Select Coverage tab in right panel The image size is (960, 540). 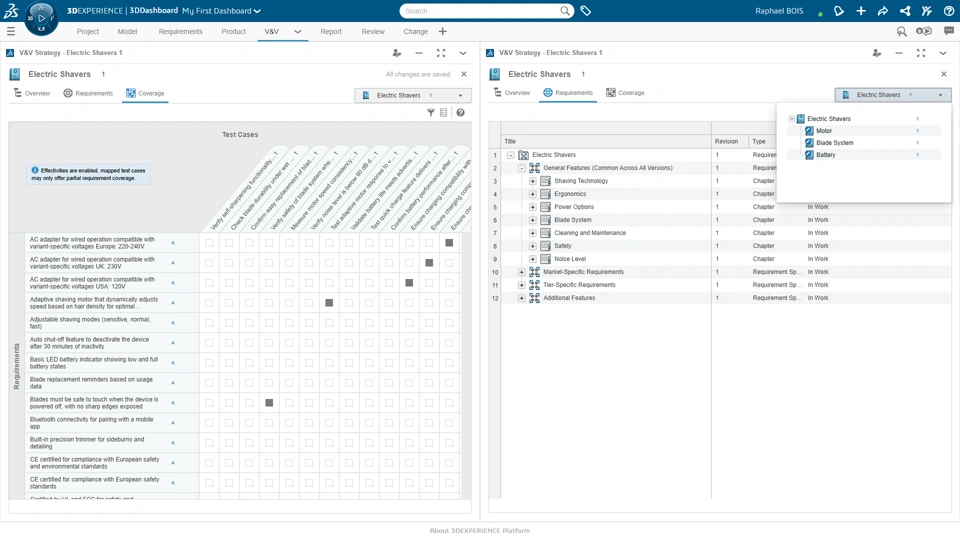(625, 93)
